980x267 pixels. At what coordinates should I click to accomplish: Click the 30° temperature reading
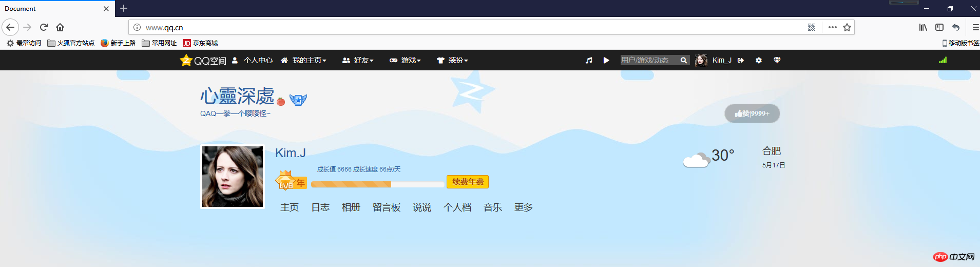tap(723, 155)
